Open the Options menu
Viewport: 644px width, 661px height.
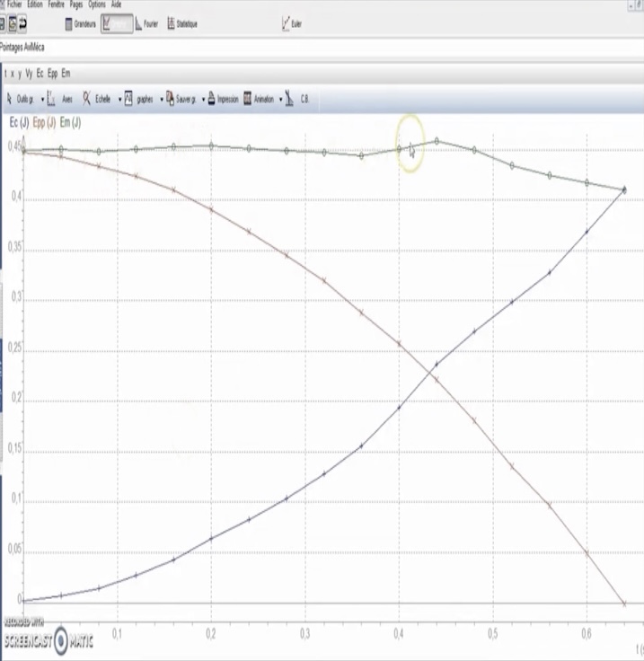point(96,4)
